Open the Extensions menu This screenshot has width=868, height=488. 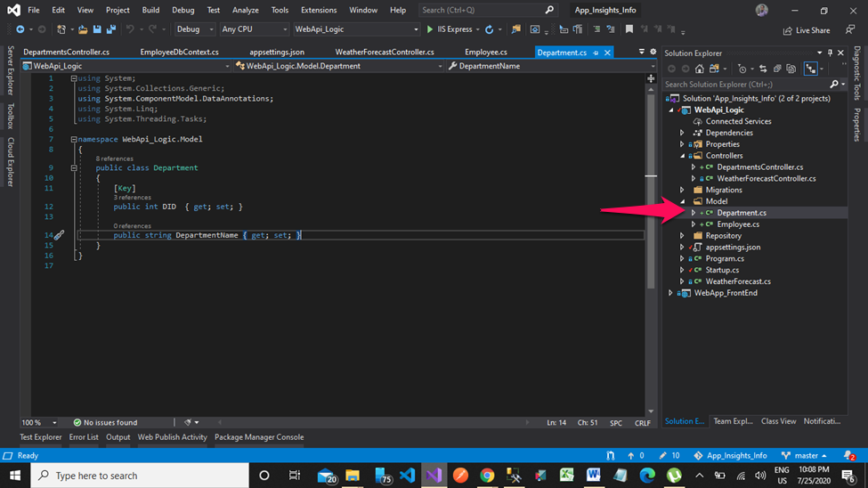[318, 10]
